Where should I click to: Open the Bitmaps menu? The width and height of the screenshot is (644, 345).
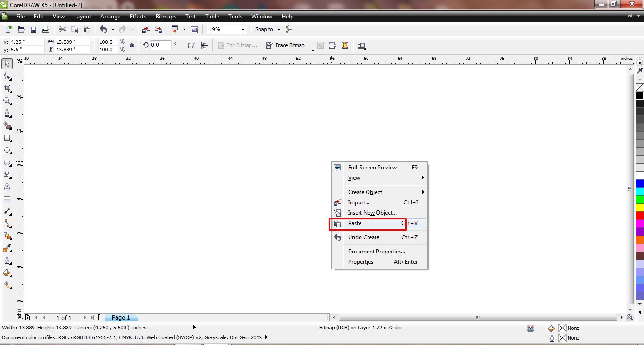click(166, 17)
